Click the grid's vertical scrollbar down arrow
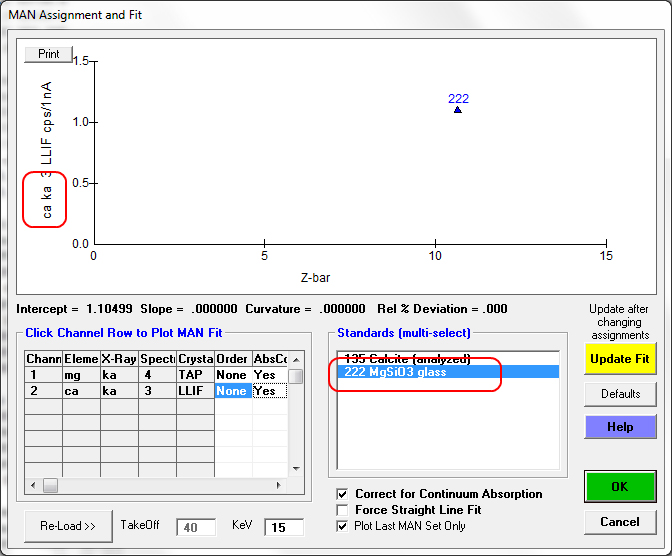Image resolution: width=672 pixels, height=556 pixels. pyautogui.click(x=296, y=469)
